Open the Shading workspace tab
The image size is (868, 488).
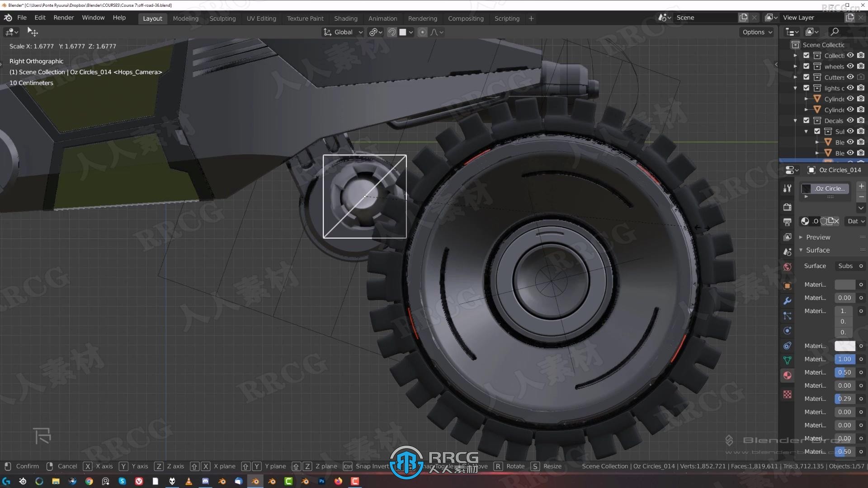point(346,19)
